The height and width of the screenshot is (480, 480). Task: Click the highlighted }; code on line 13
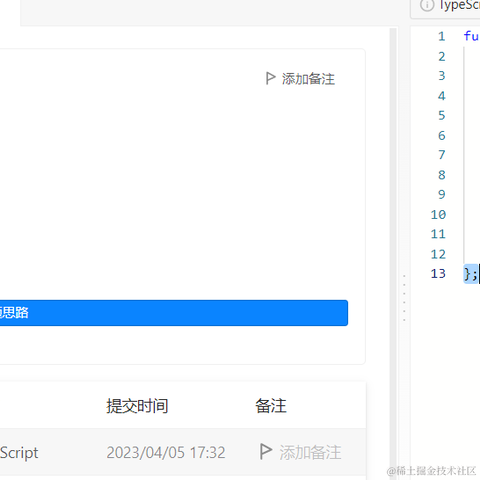pos(471,274)
